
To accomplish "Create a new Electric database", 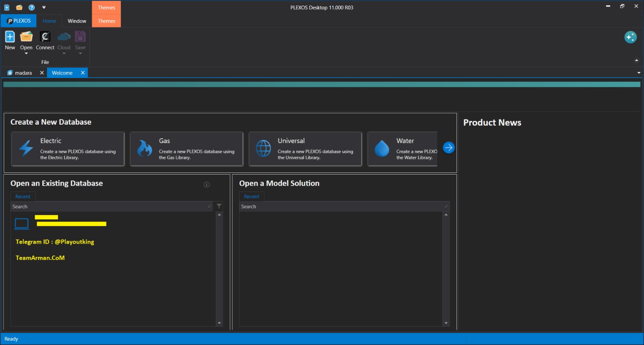I will 68,149.
